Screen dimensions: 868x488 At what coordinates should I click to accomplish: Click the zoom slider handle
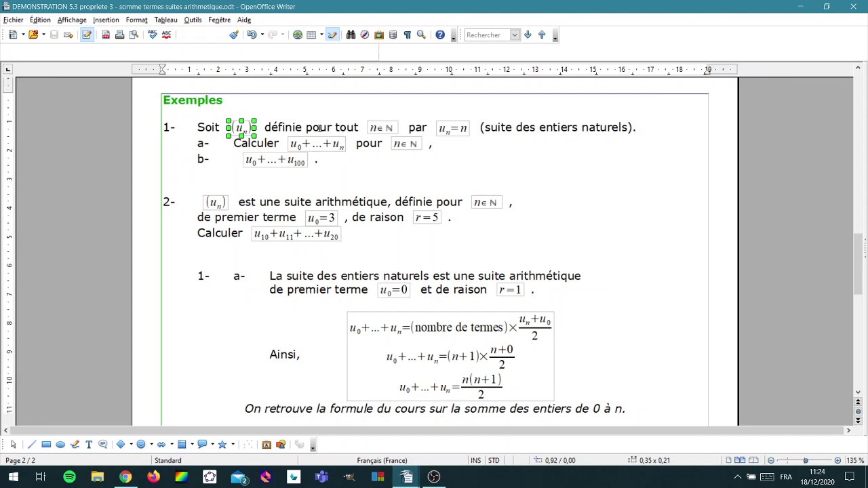(x=806, y=460)
